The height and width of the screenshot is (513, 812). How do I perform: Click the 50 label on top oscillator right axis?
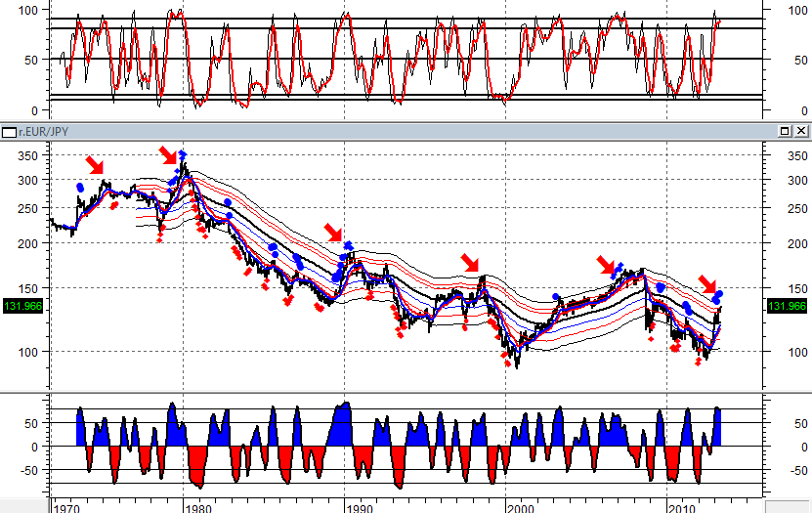(x=800, y=60)
